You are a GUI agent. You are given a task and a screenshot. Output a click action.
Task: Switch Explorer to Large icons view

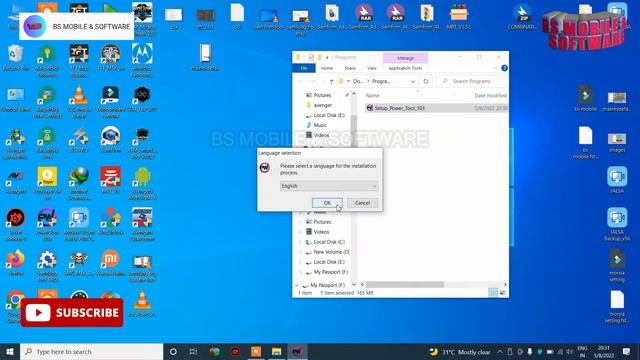tap(503, 293)
